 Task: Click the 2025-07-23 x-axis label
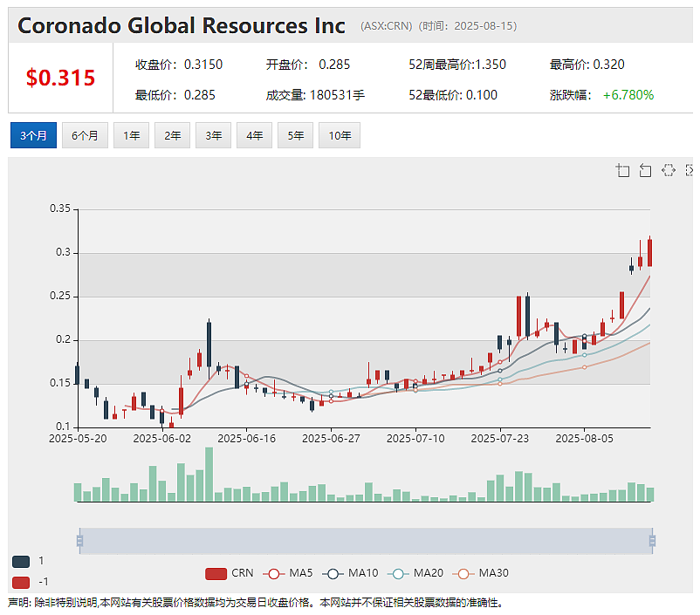(x=500, y=439)
